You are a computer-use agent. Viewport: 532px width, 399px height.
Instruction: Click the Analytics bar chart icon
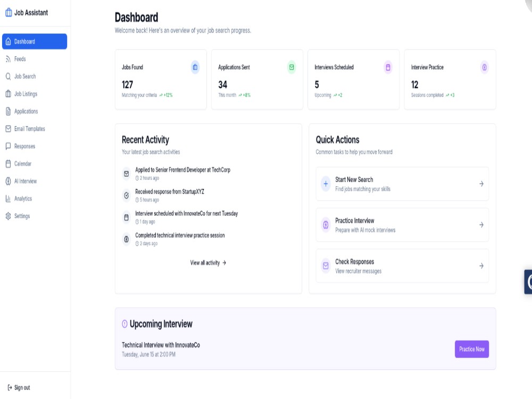8,199
